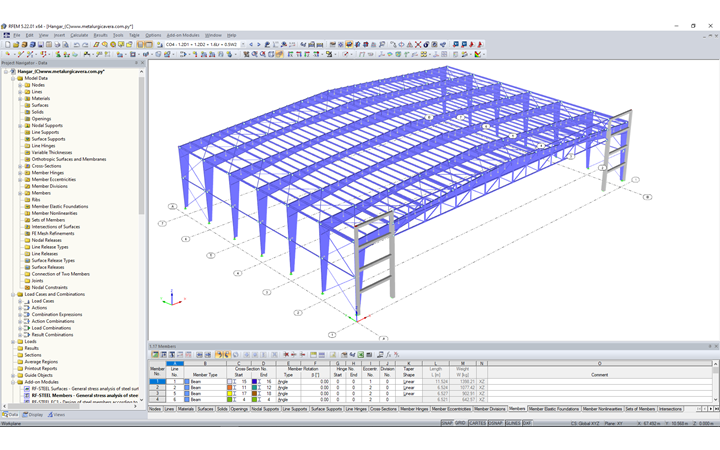The height and width of the screenshot is (450, 720).
Task: Click the Redo arrow icon
Action: (85, 45)
